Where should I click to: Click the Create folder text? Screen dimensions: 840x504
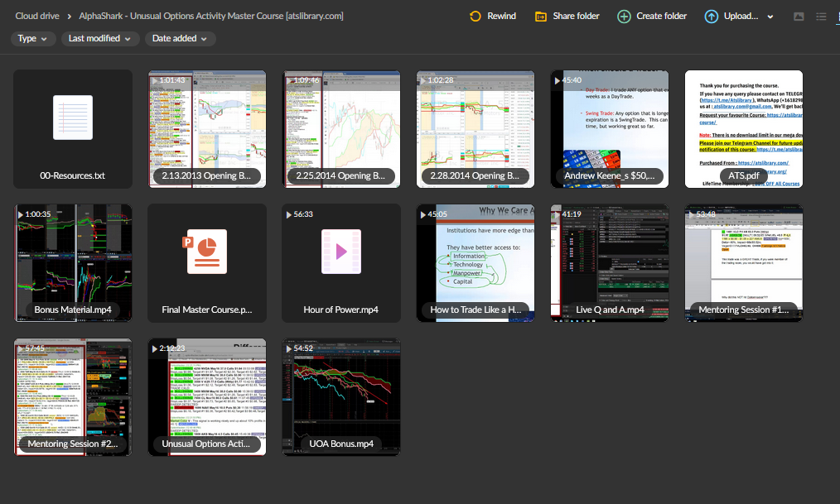pyautogui.click(x=661, y=16)
